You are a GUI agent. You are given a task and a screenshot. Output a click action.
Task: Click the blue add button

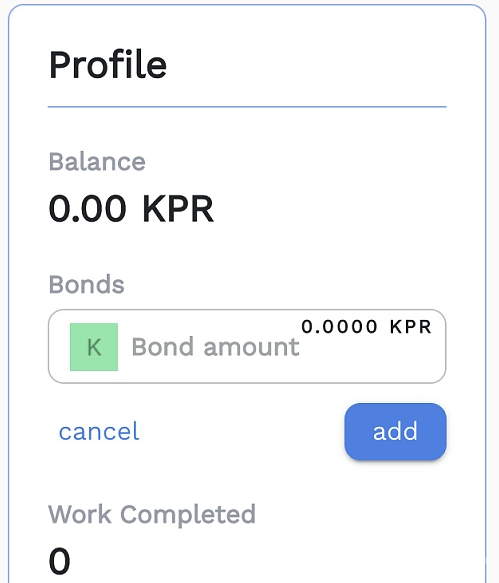(x=395, y=431)
